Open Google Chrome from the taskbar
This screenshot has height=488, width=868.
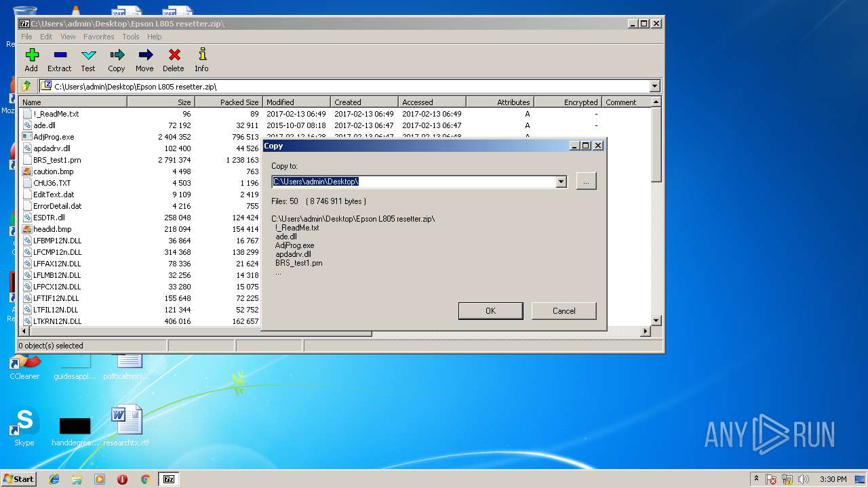145,479
